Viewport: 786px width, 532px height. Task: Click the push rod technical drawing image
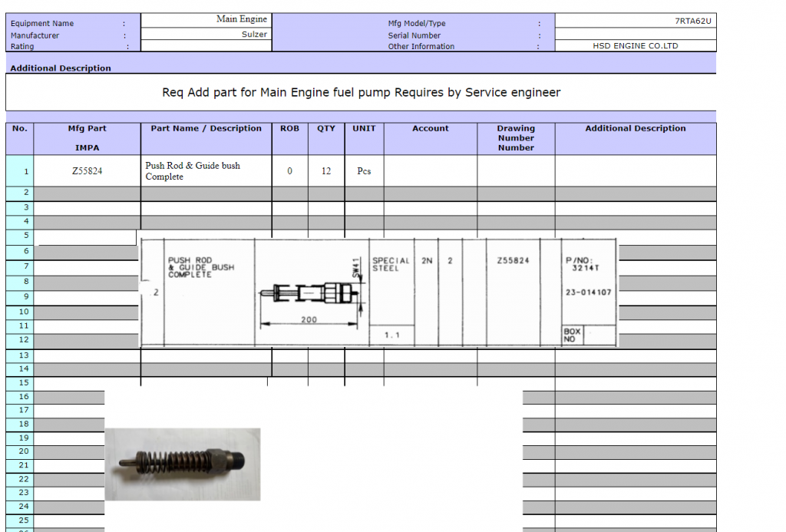(x=378, y=292)
